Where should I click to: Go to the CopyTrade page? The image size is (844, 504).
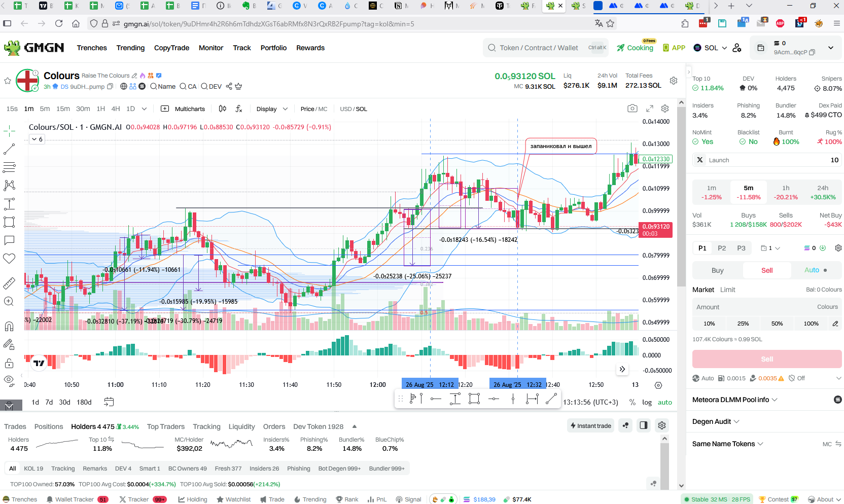pyautogui.click(x=171, y=48)
